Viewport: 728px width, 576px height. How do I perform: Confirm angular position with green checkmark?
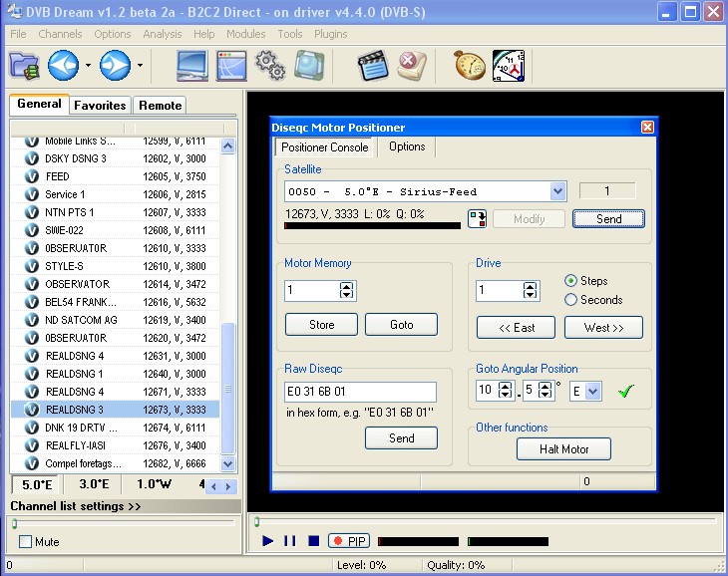[x=626, y=392]
